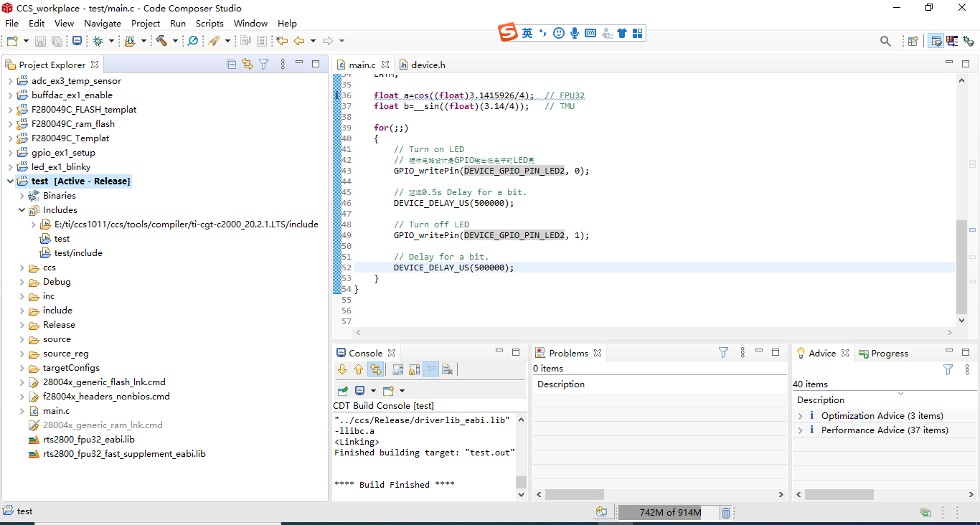
Task: Open the Navigate menu
Action: pyautogui.click(x=103, y=23)
